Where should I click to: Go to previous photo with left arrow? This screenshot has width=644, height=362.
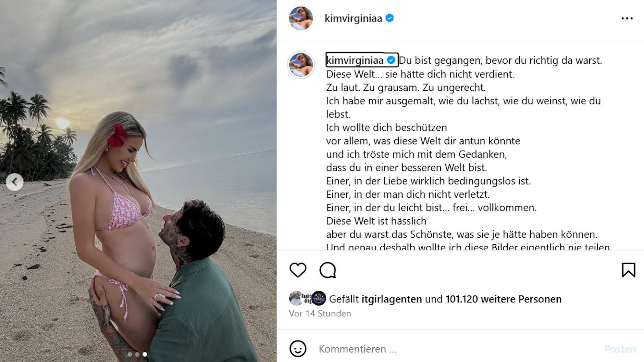pos(15,182)
